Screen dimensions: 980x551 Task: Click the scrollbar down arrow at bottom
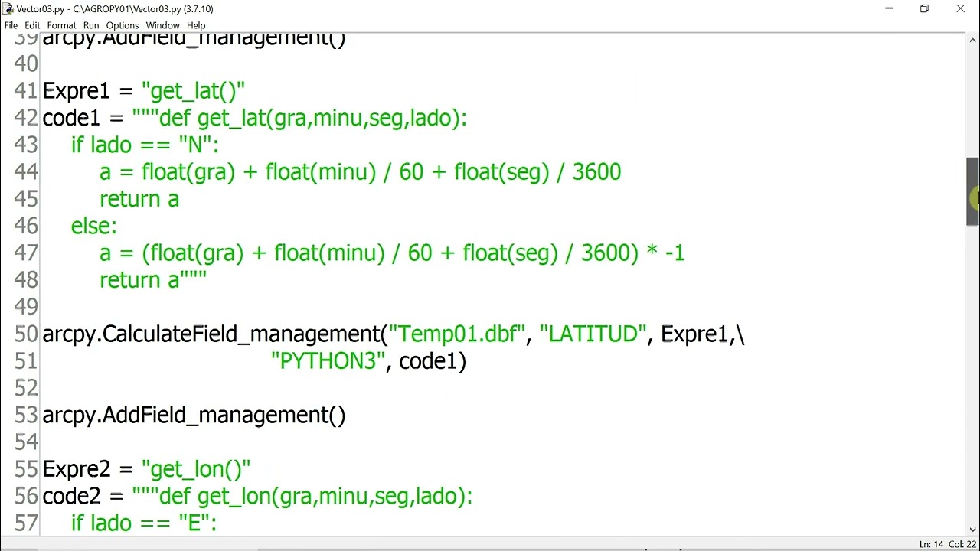coord(972,529)
